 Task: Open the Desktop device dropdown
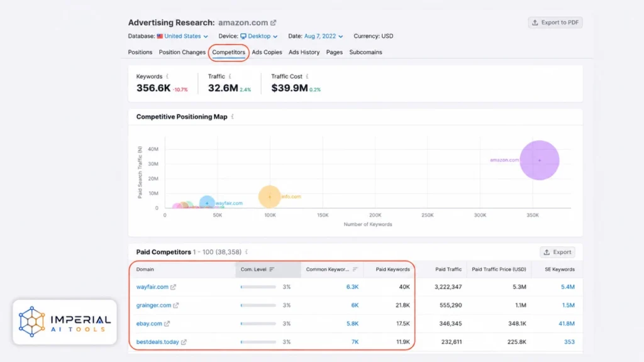coord(258,36)
